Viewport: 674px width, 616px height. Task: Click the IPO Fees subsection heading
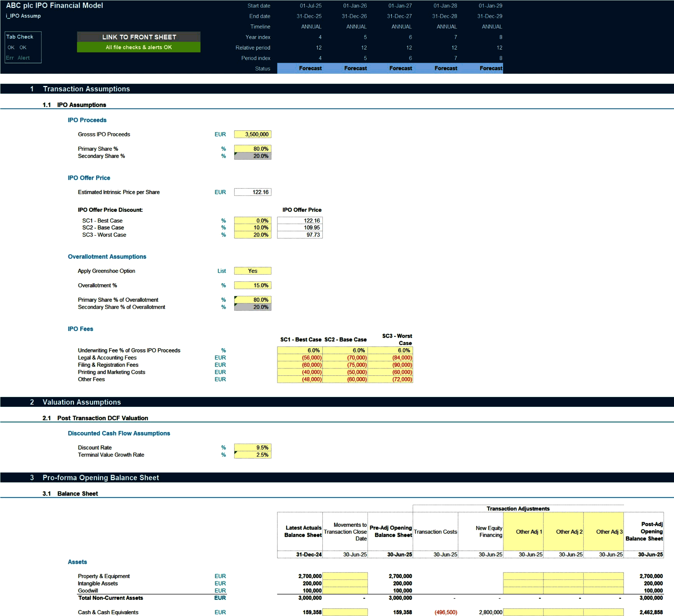point(80,329)
